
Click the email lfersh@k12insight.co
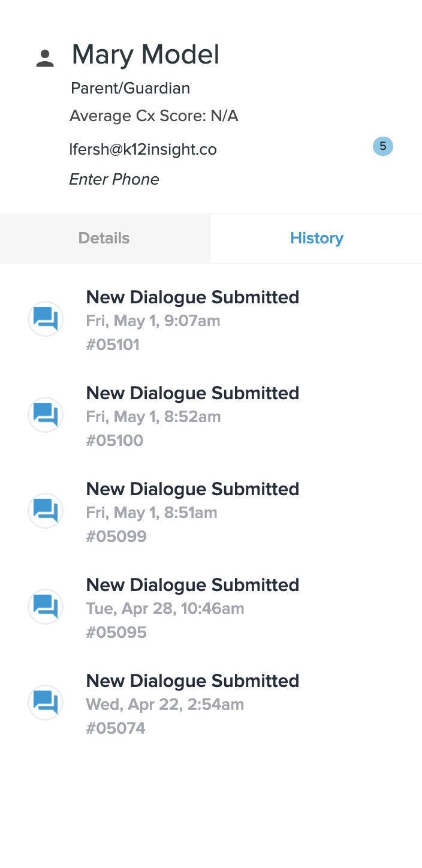coord(143,149)
